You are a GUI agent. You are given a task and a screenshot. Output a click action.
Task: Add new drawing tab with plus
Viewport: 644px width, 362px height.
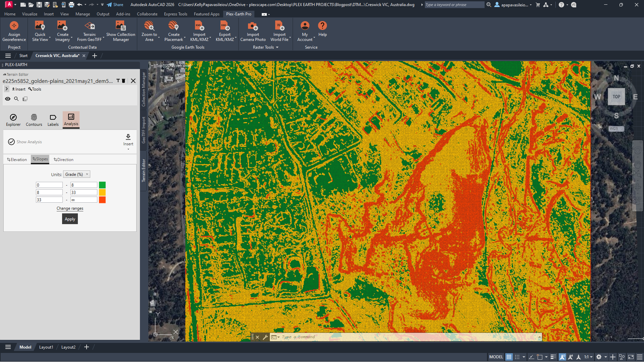coord(94,56)
